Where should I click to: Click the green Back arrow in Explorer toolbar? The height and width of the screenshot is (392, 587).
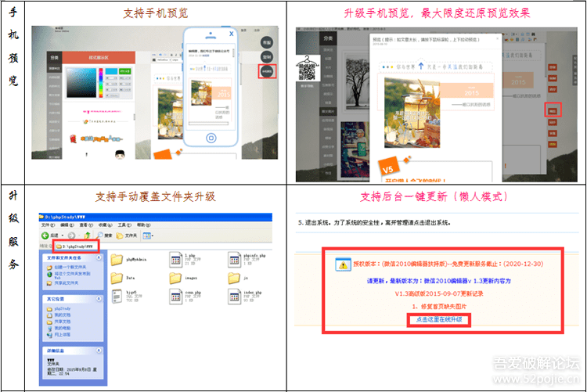[x=45, y=236]
